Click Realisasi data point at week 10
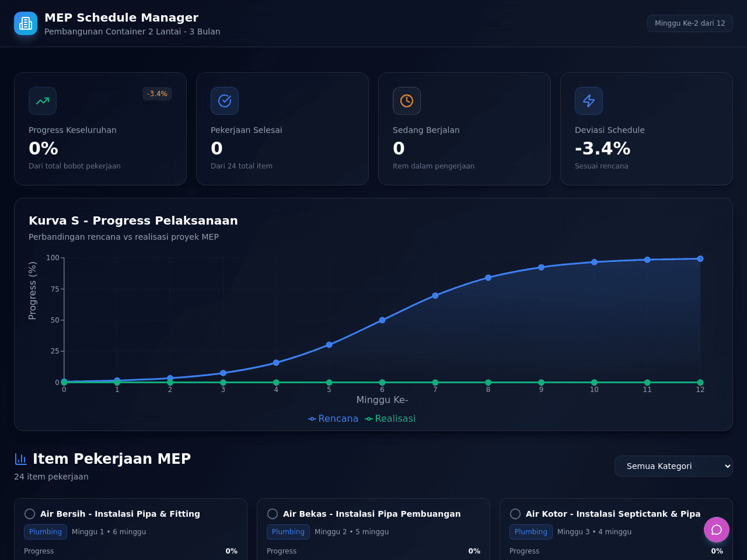 point(594,383)
